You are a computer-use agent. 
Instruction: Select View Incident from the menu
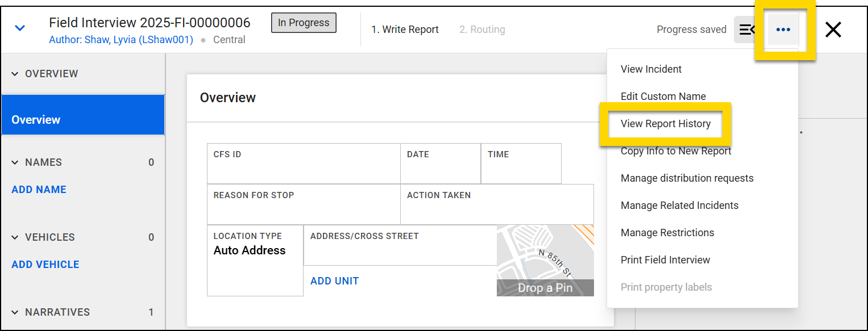click(x=650, y=69)
